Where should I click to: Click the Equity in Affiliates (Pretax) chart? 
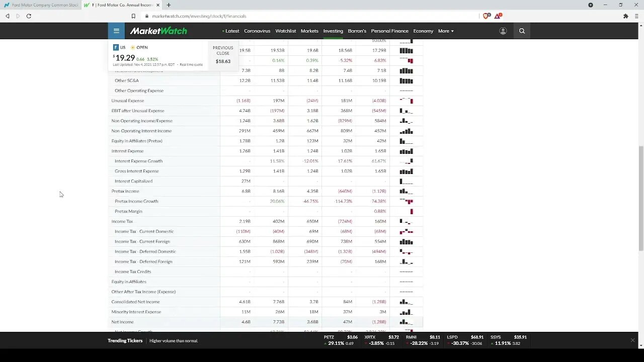click(406, 141)
